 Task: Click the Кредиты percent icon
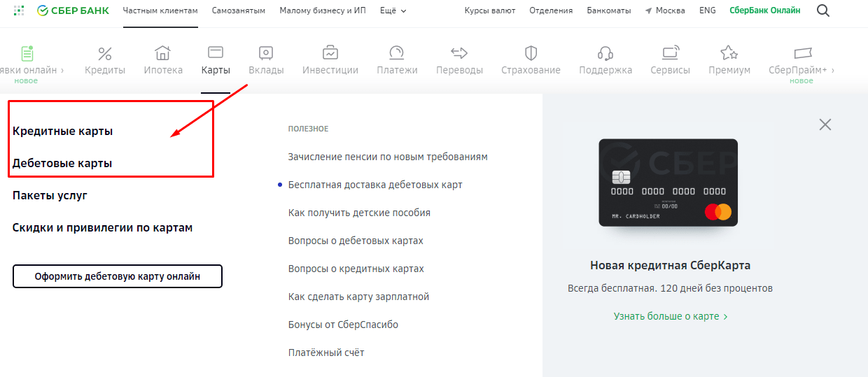[105, 53]
